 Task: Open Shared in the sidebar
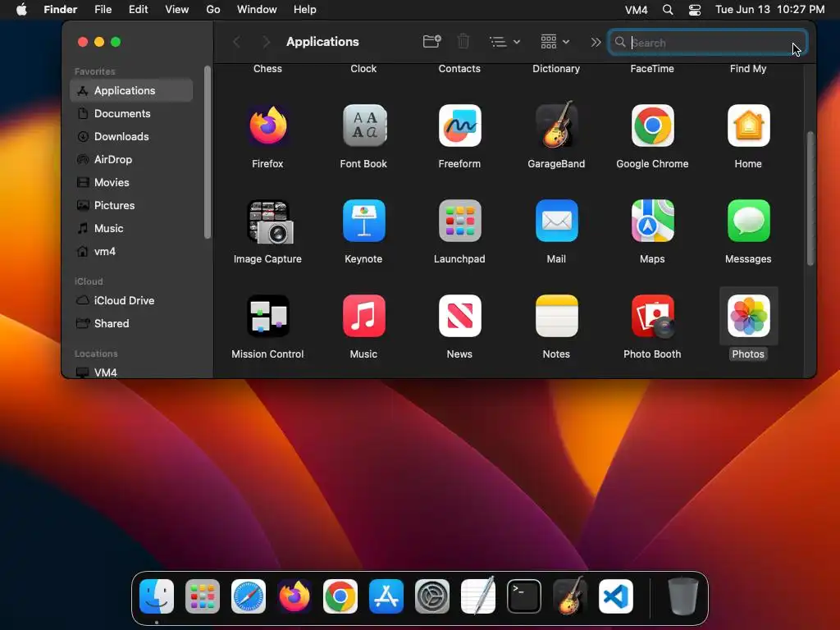(x=131, y=323)
